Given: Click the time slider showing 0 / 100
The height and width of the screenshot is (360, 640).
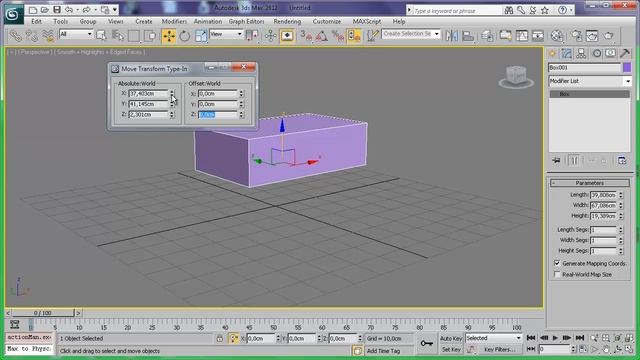Looking at the screenshot, I should pyautogui.click(x=42, y=313).
